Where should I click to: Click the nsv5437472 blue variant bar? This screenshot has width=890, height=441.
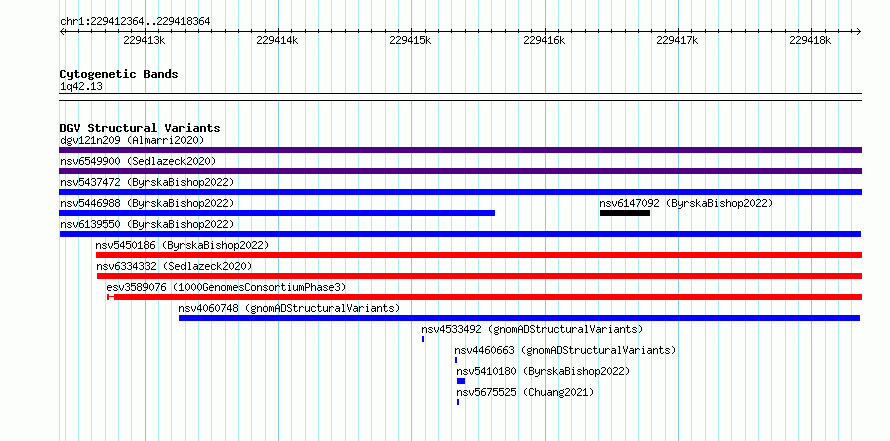click(x=460, y=192)
